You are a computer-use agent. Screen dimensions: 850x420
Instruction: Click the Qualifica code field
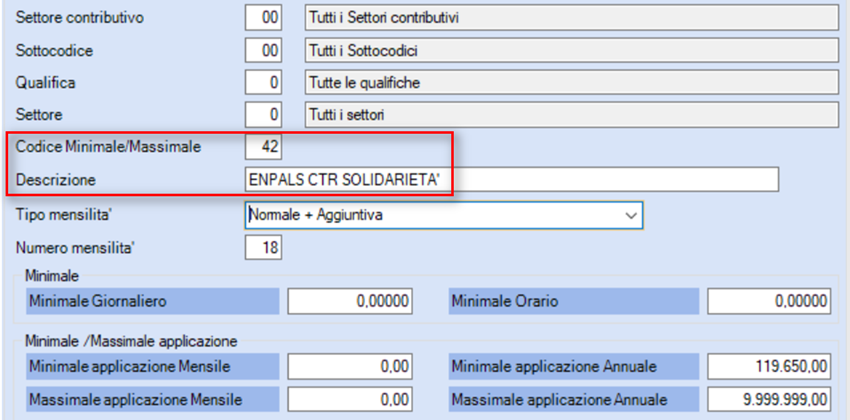pos(263,83)
